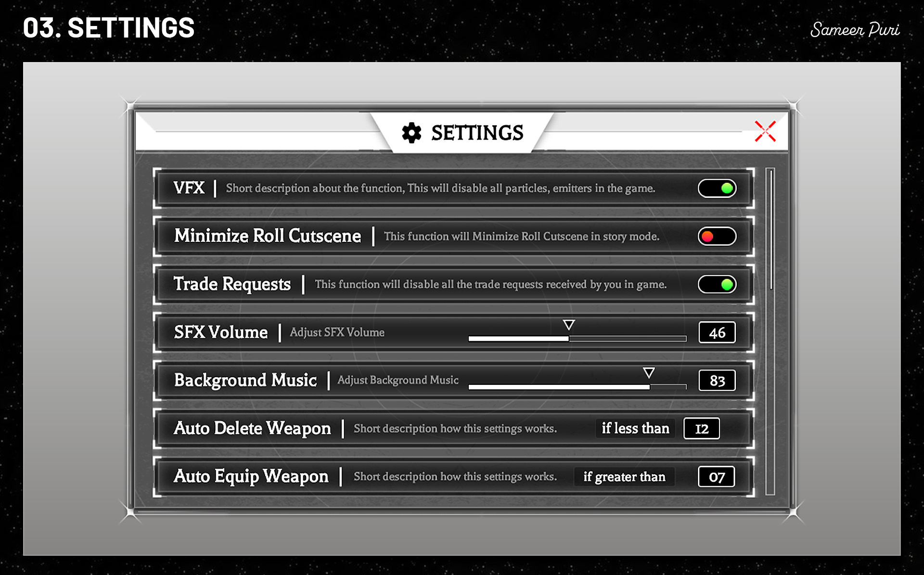The width and height of the screenshot is (924, 575).
Task: Click the settings list vertical scrollbar
Action: point(770,231)
